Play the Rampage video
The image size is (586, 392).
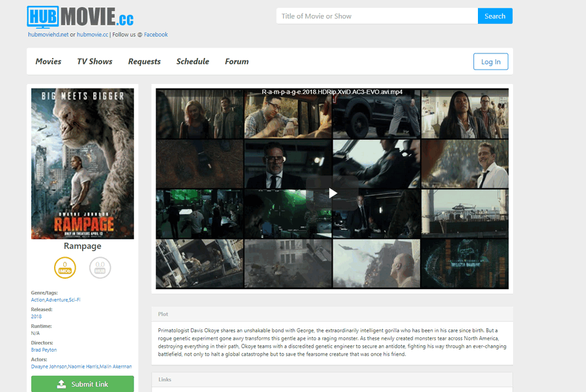point(332,193)
